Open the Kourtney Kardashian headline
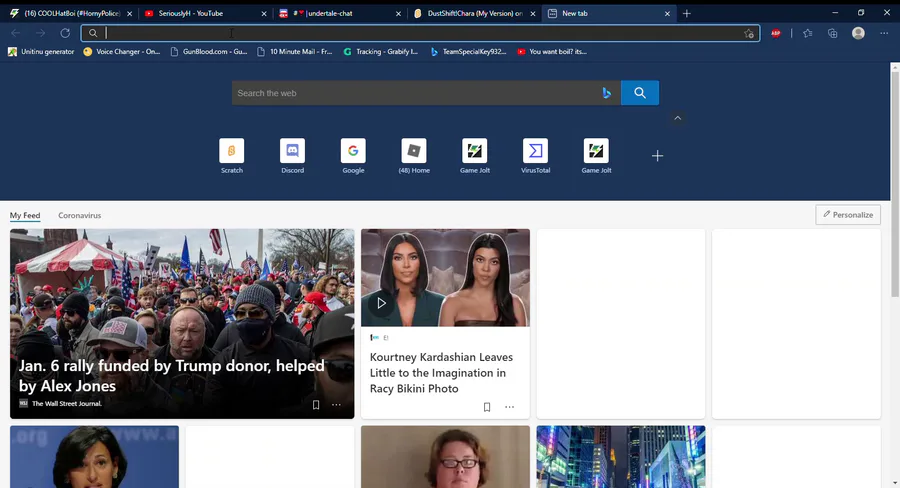The image size is (900, 488). [x=441, y=373]
